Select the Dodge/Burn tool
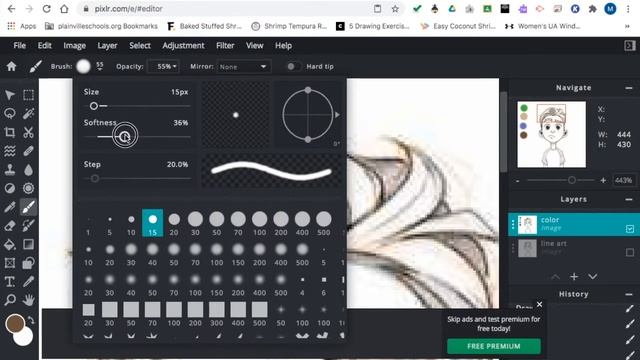 pyautogui.click(x=10, y=188)
